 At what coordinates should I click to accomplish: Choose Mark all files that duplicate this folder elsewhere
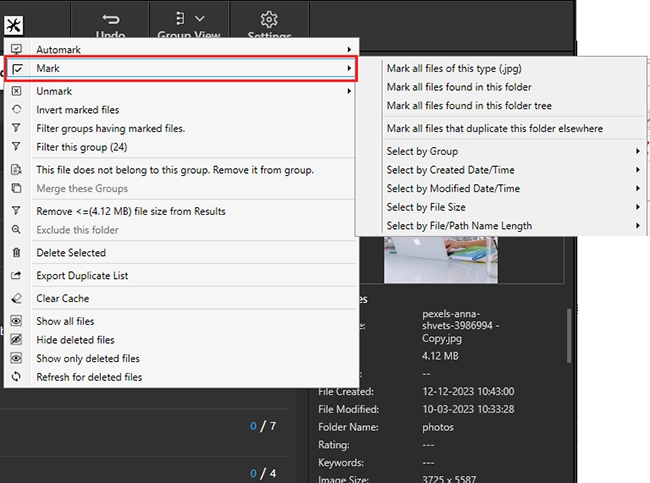(501, 128)
